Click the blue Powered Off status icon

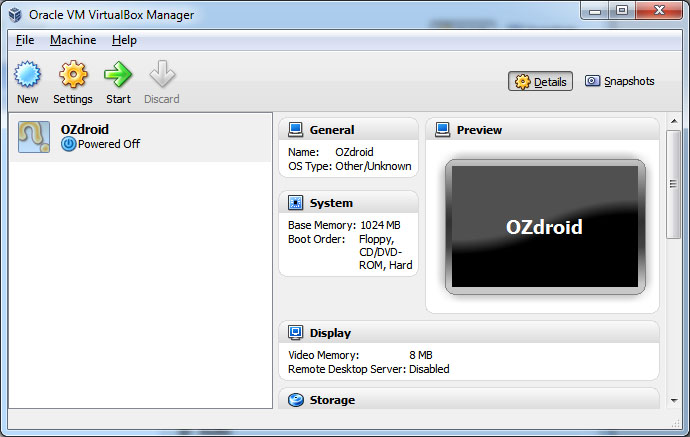(x=68, y=144)
